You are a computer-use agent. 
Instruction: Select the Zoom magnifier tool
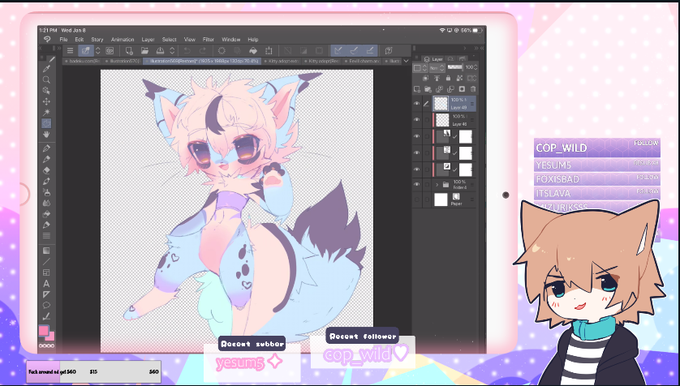[46, 80]
